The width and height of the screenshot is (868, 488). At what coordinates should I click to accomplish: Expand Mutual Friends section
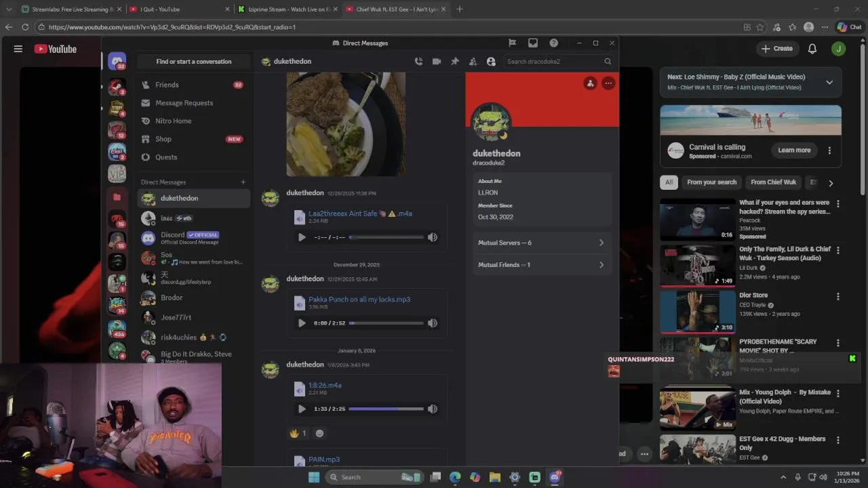coord(541,265)
